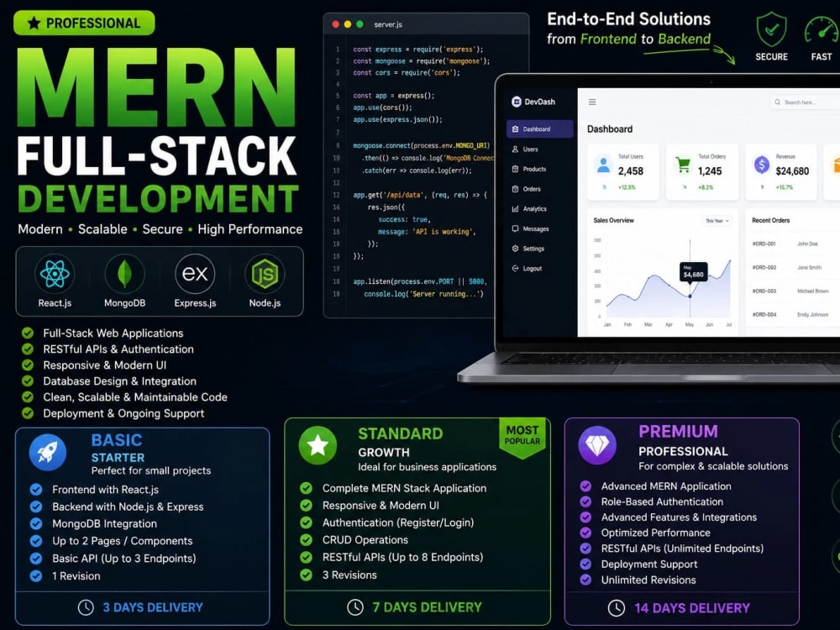
Task: Click the React.js atom icon
Action: [55, 274]
